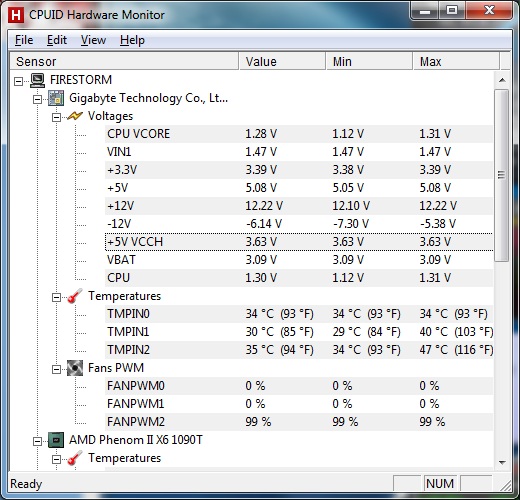Open the Help menu

[x=132, y=40]
